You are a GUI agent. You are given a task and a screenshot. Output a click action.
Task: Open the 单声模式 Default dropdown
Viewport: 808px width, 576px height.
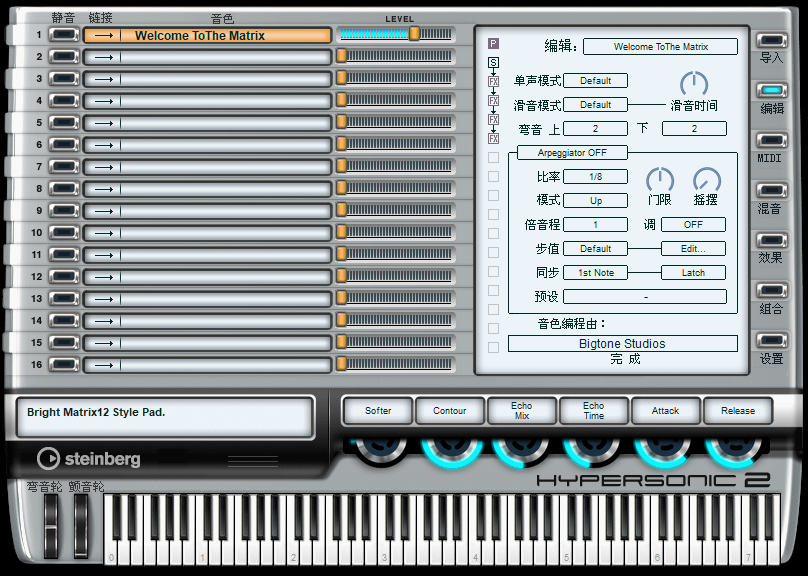coord(595,80)
